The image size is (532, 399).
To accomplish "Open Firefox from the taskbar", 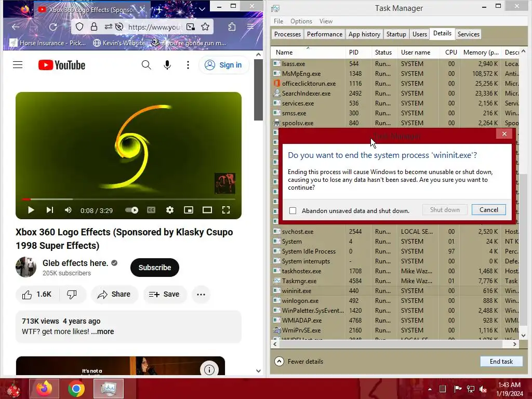I will point(44,389).
